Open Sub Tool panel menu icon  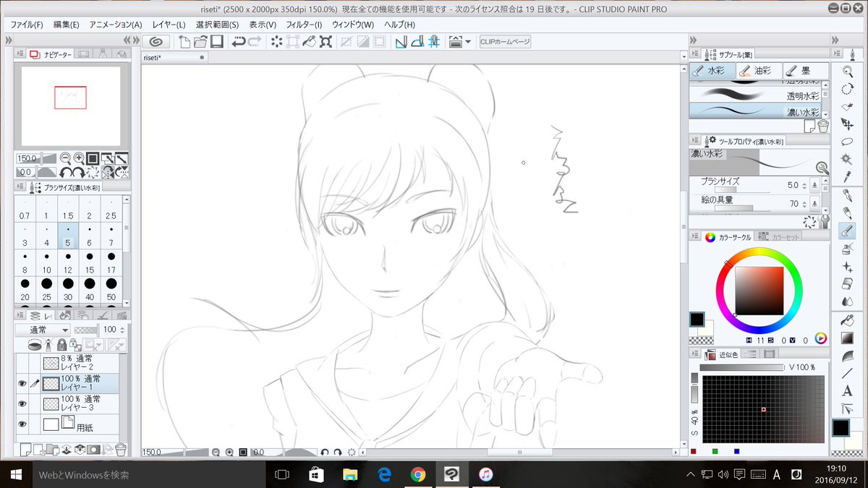pos(695,54)
